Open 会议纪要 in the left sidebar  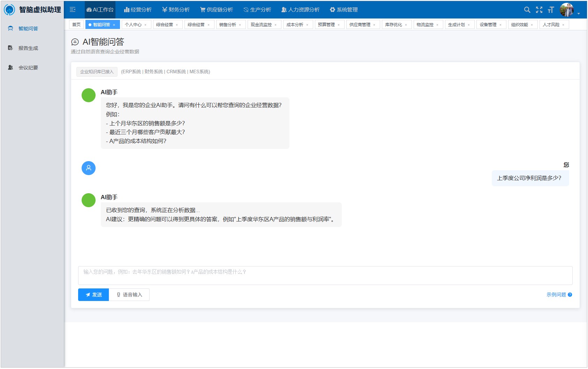point(28,68)
